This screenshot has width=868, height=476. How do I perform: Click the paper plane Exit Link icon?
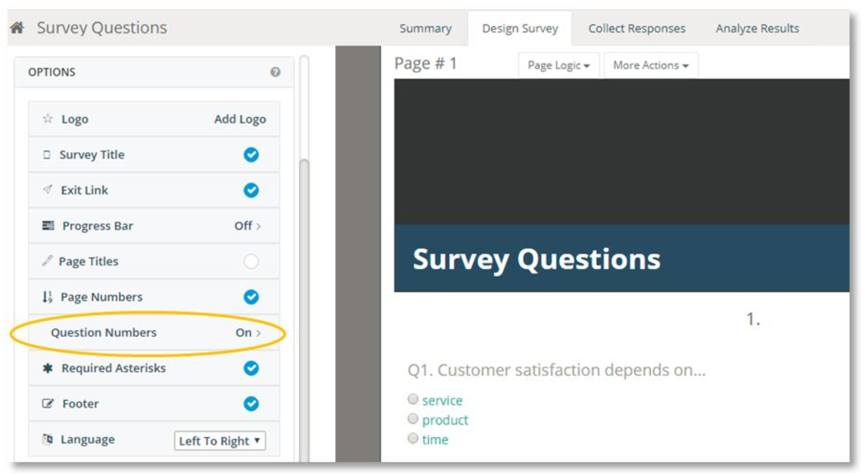pyautogui.click(x=48, y=190)
